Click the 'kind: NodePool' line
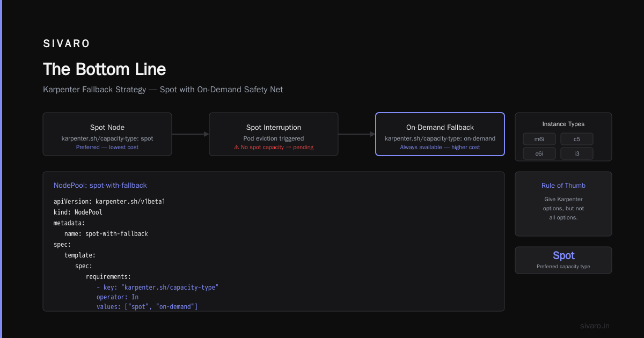 pyautogui.click(x=78, y=212)
